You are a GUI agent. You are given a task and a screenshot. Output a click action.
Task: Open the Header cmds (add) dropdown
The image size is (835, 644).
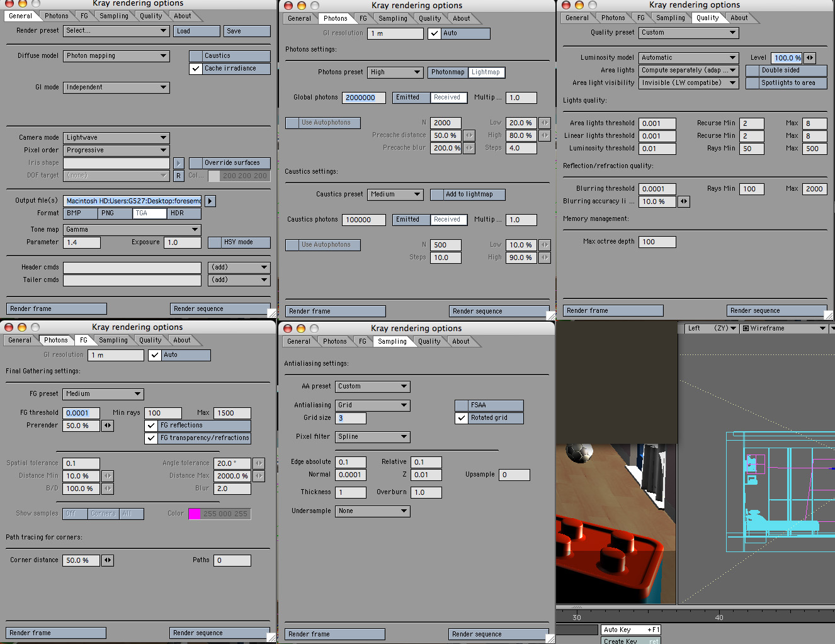239,268
